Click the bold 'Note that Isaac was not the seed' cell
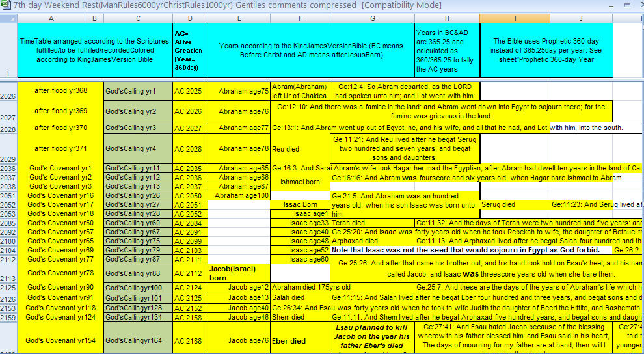The height and width of the screenshot is (354, 644). (471, 250)
